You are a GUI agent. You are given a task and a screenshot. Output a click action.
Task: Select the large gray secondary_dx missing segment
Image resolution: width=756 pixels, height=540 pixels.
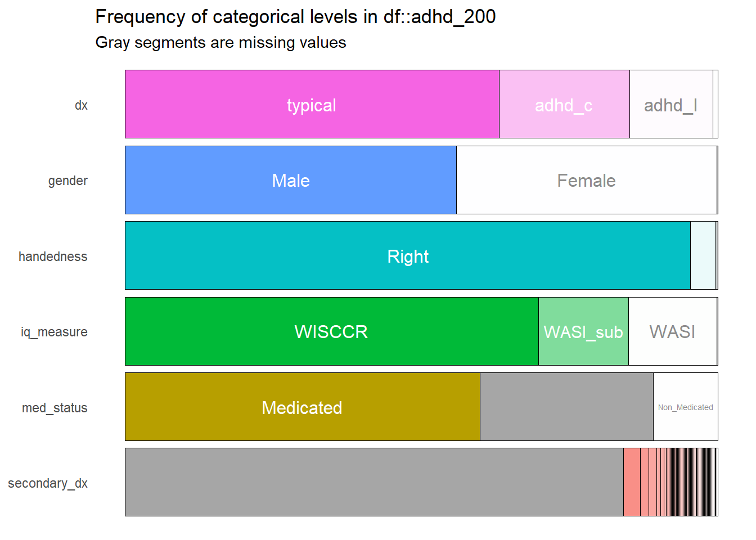tap(374, 482)
